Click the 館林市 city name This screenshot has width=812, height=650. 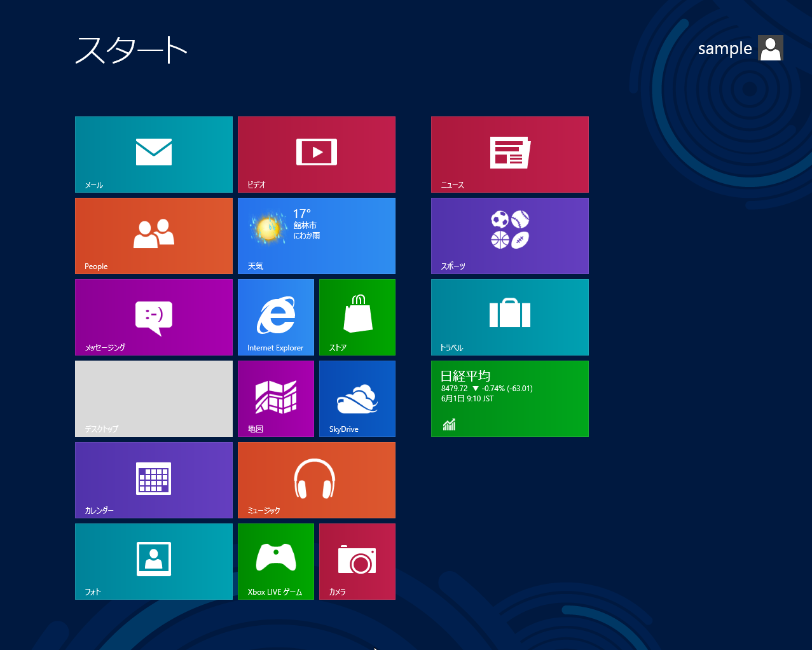[305, 225]
